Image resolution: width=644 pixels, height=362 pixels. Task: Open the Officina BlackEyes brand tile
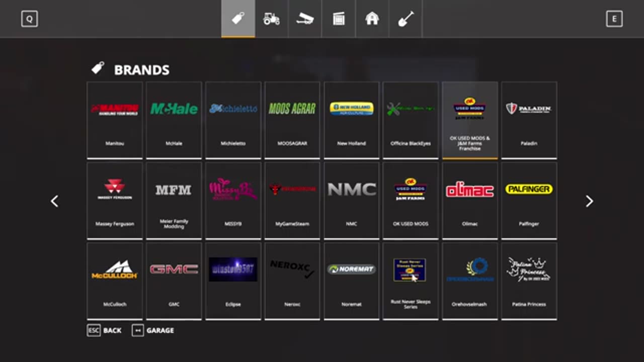click(x=411, y=120)
